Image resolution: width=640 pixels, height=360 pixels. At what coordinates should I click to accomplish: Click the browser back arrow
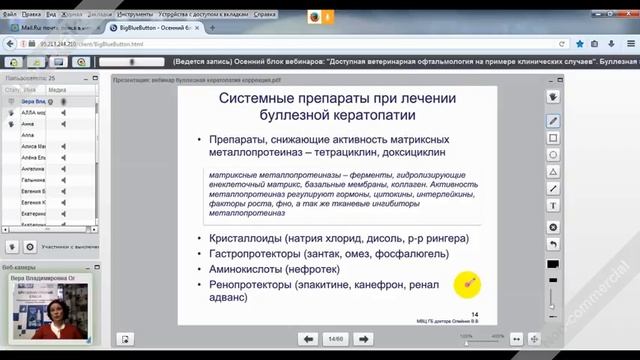coord(10,44)
